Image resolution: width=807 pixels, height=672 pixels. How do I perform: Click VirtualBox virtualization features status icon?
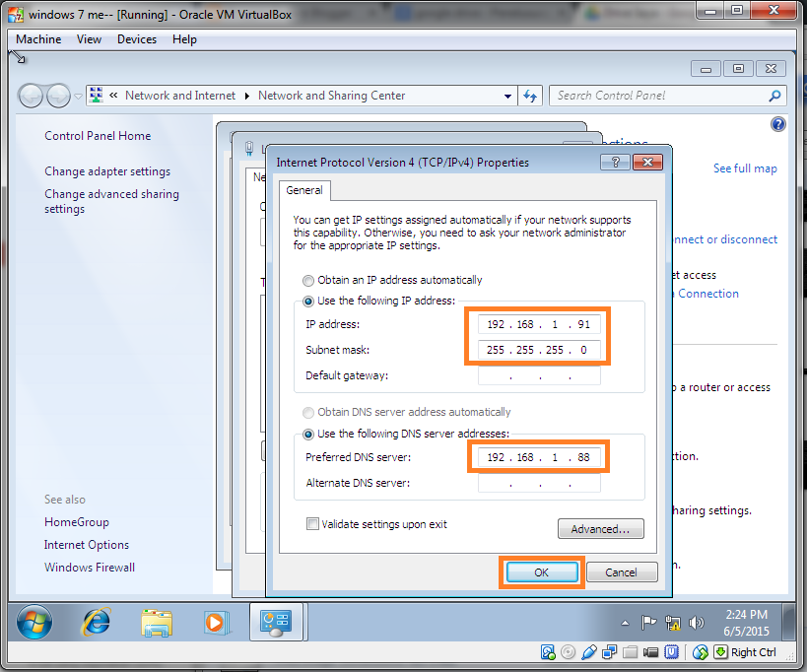coord(671,652)
